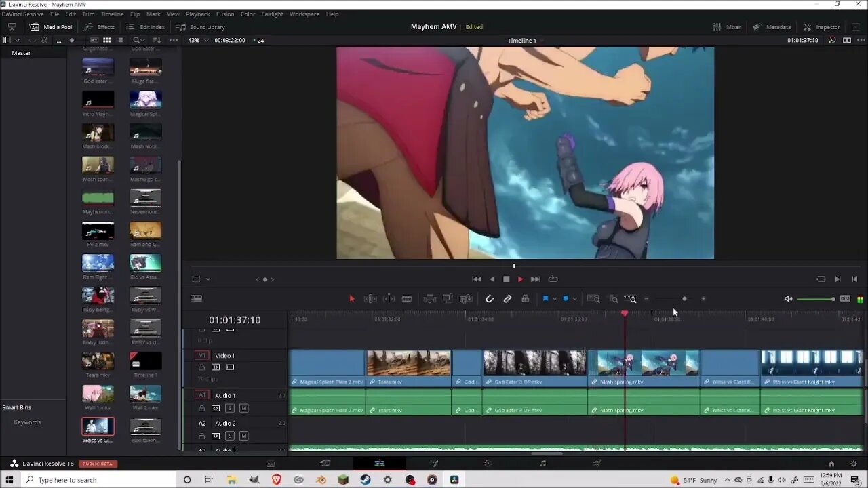Viewport: 868px width, 488px height.
Task: Toggle timeline Snapping magnet
Action: click(489, 299)
